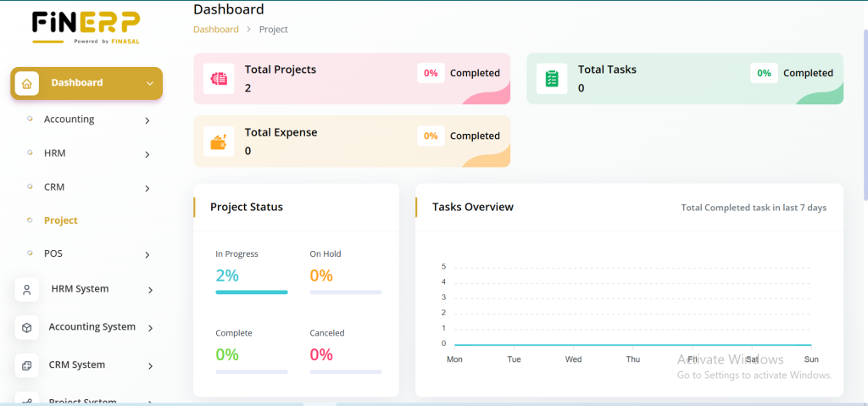Screen dimensions: 868x406
Task: Select the HRM System sidebar entry
Action: [80, 289]
